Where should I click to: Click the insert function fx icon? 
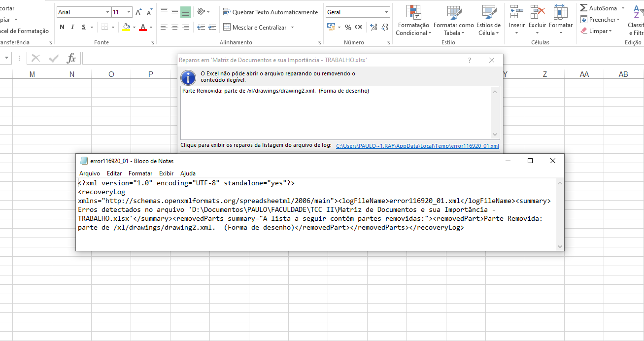point(71,59)
